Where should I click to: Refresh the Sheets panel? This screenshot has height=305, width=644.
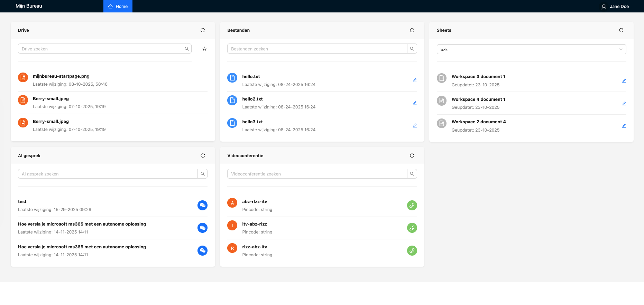(621, 30)
